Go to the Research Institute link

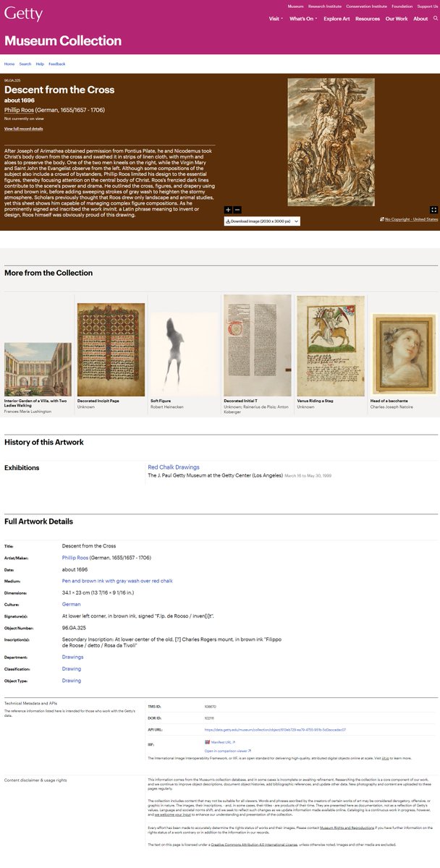tap(325, 6)
